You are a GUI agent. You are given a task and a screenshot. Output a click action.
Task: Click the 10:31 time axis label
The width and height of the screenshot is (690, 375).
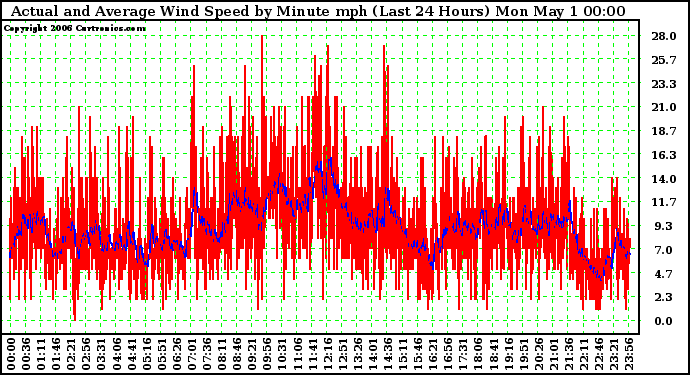(x=282, y=354)
